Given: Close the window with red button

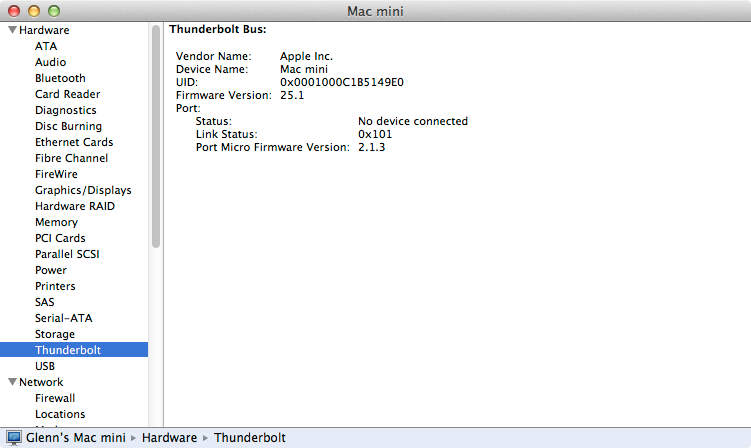Looking at the screenshot, I should point(14,11).
